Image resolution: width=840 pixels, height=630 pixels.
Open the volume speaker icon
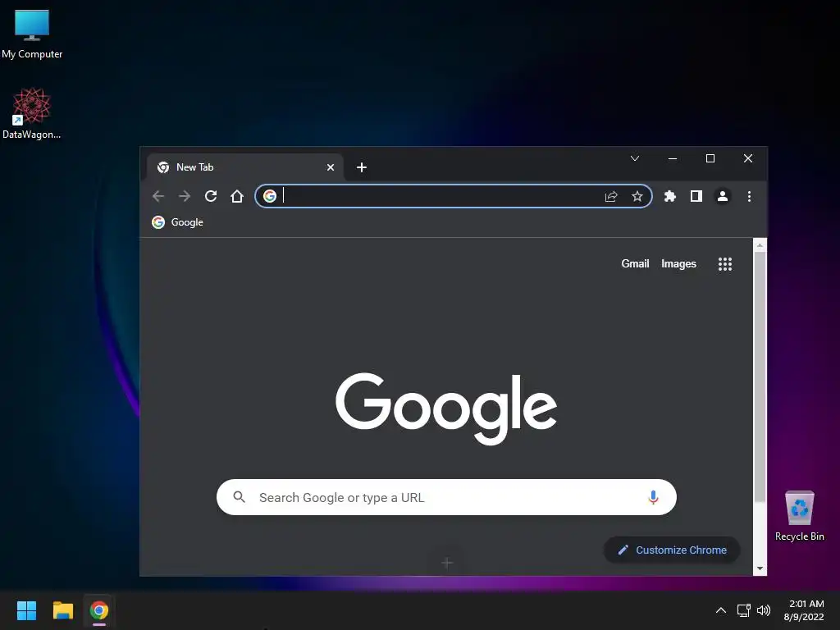[x=764, y=610]
